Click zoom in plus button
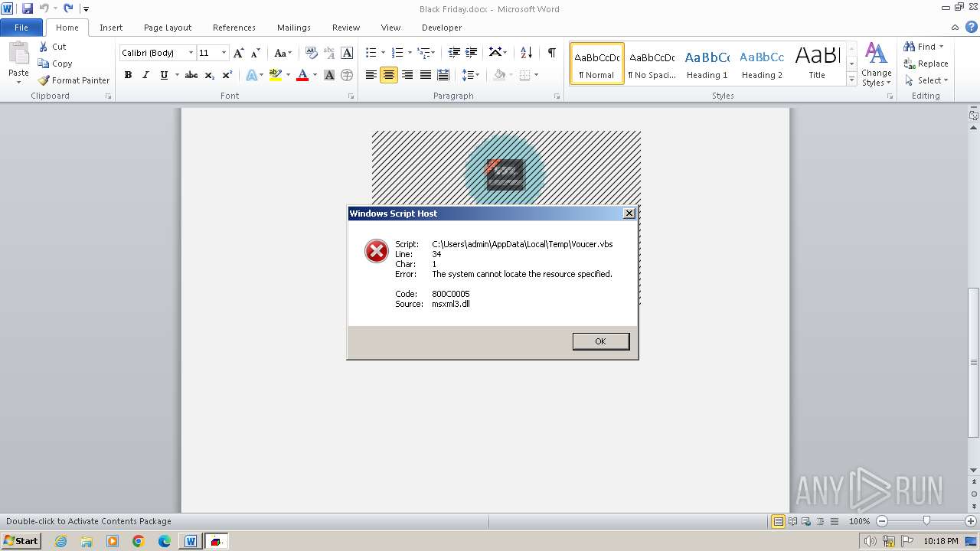 [x=971, y=521]
